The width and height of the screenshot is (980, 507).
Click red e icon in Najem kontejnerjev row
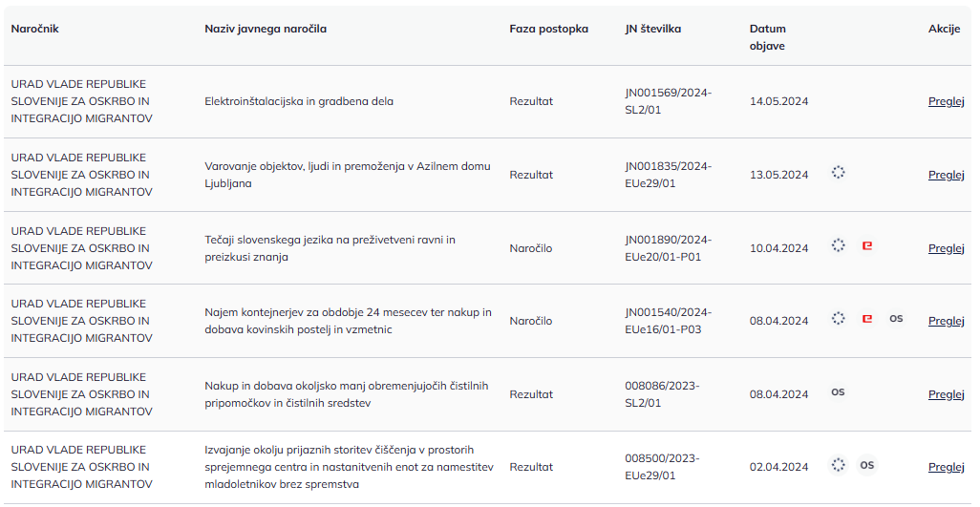point(867,319)
